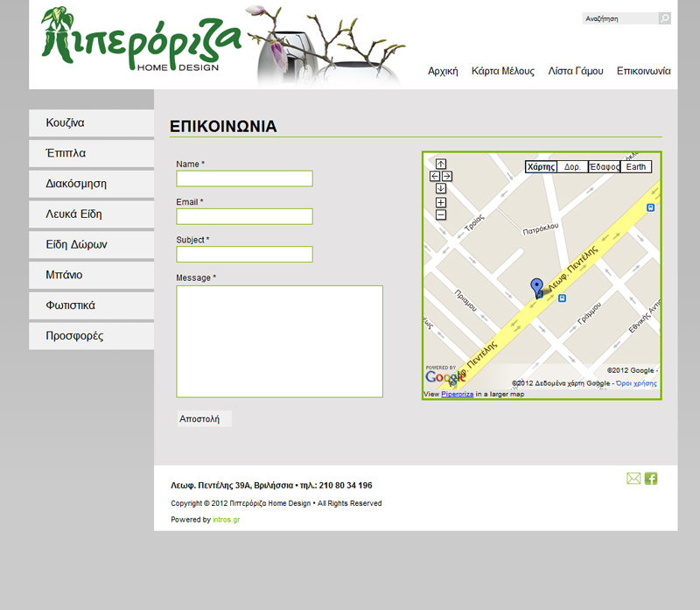Zoom in on the map
Screen dimensions: 700x610
(x=441, y=203)
